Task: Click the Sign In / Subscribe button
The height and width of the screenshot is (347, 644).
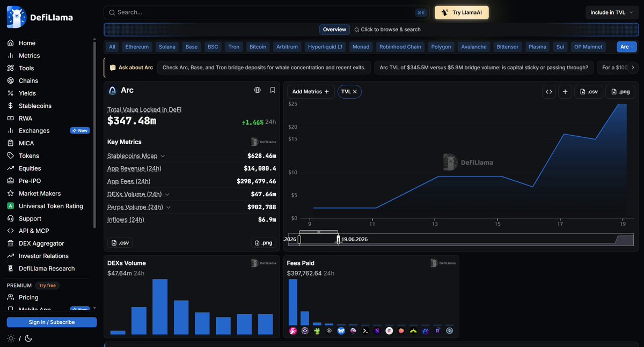Action: 52,322
